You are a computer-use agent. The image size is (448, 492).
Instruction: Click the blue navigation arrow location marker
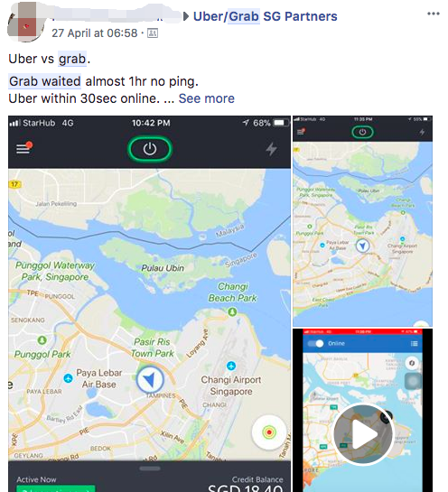(150, 379)
